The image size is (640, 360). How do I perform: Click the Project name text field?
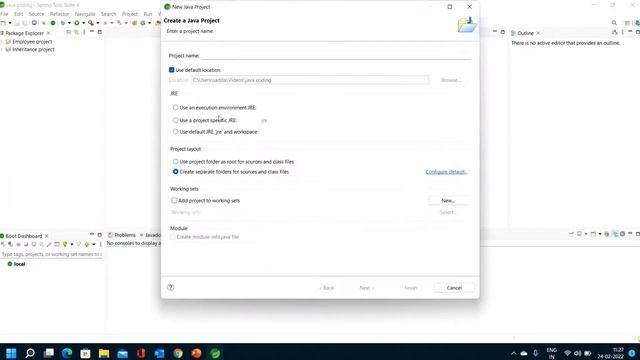pyautogui.click(x=336, y=55)
